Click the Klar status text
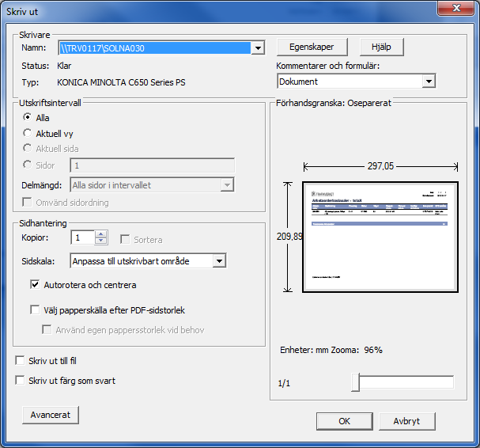The width and height of the screenshot is (480, 448). 64,66
